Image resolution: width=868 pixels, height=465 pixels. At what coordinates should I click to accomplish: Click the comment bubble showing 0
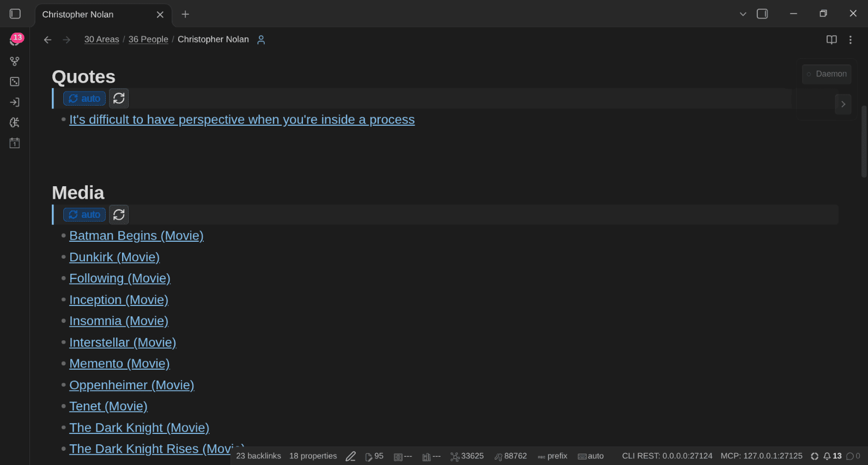pos(853,456)
